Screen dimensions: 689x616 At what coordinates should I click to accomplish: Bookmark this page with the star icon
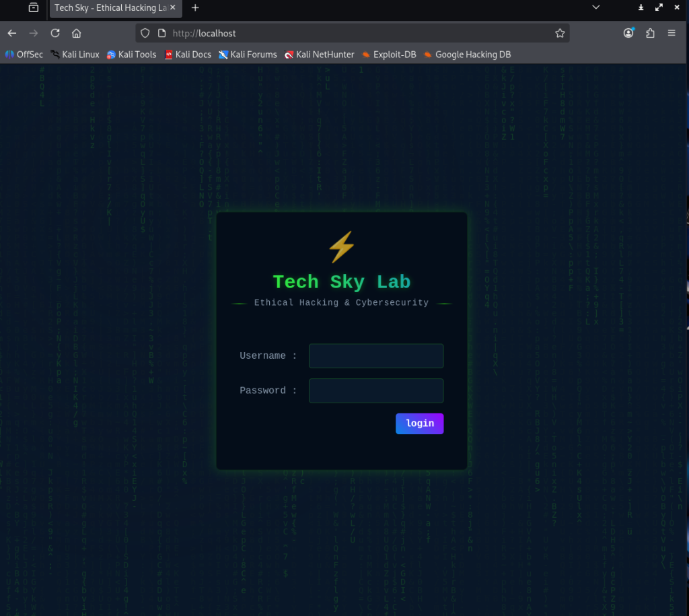(x=559, y=33)
